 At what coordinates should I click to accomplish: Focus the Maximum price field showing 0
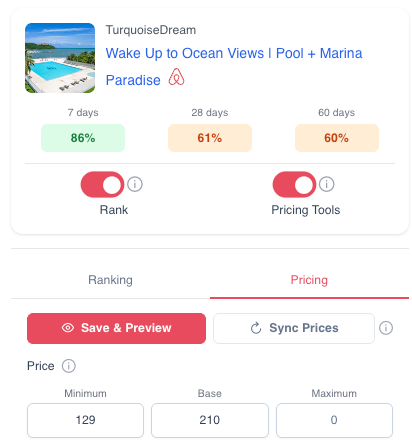pos(334,420)
